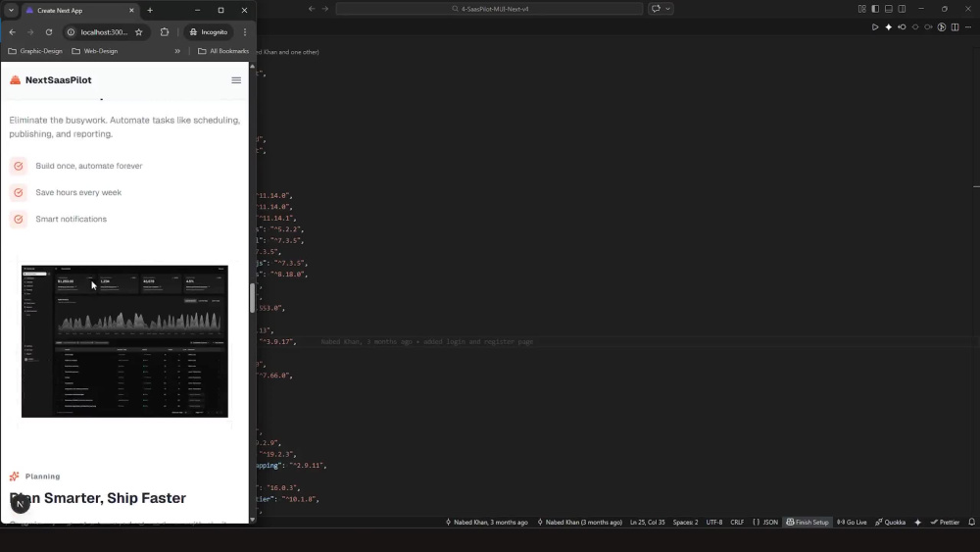
Task: Go back in the browser
Action: [13, 32]
